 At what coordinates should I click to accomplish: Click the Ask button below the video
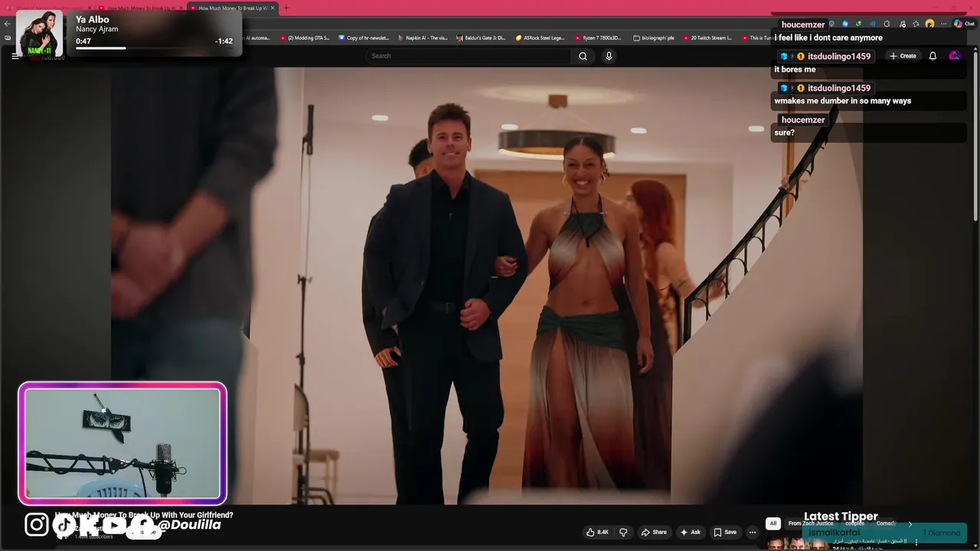coord(690,532)
